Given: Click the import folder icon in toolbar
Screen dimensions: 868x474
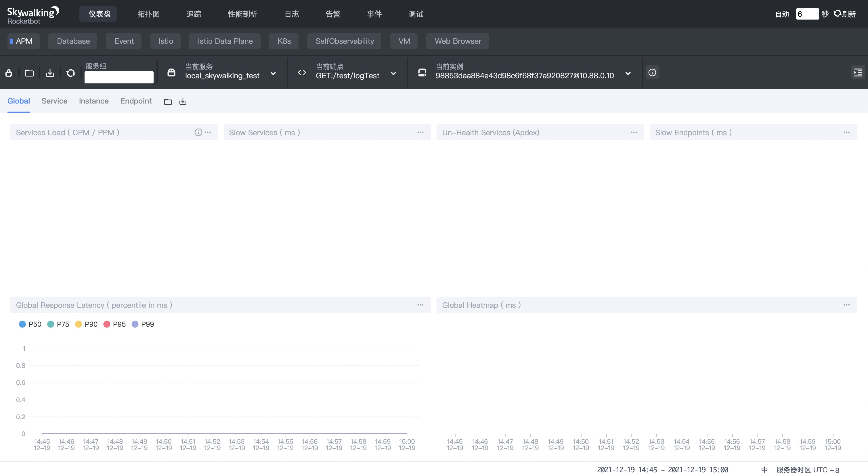Looking at the screenshot, I should 29,73.
